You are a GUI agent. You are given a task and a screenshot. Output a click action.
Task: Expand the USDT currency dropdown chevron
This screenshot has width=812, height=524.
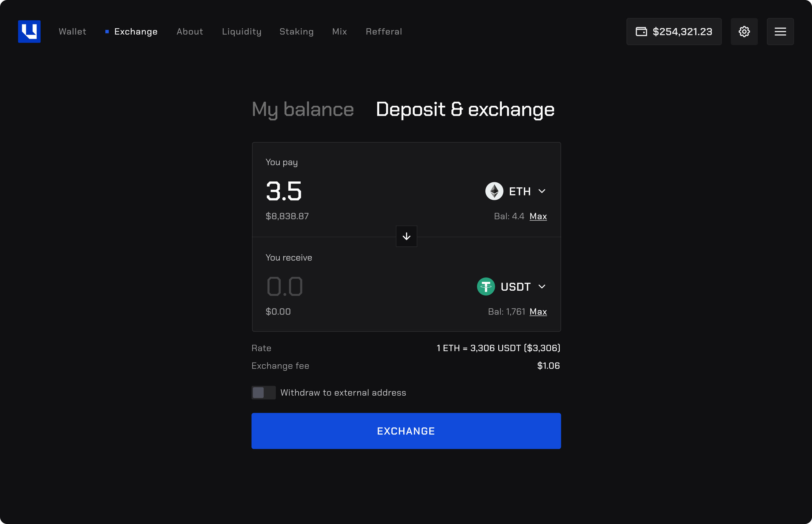click(x=542, y=286)
